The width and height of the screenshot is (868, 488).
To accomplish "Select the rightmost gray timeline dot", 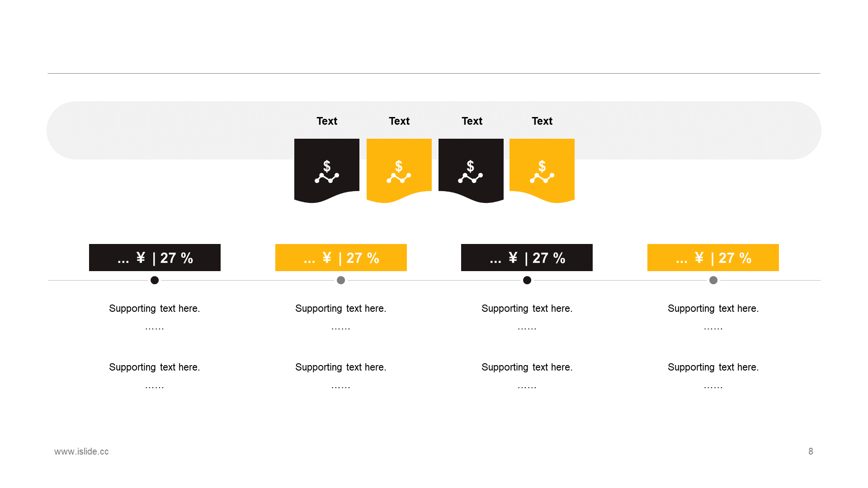I will tap(713, 280).
